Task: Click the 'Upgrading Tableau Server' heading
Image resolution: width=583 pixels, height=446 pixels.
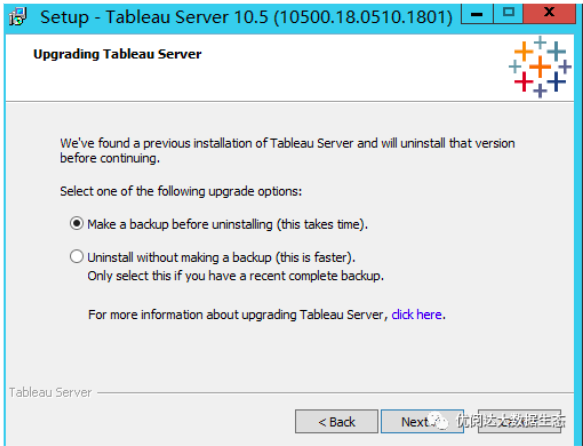Action: [x=117, y=54]
